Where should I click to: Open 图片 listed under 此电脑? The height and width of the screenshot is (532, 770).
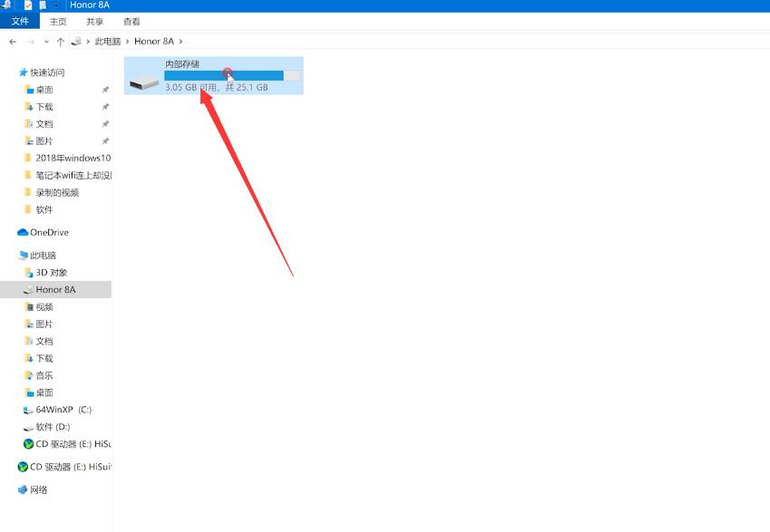44,324
